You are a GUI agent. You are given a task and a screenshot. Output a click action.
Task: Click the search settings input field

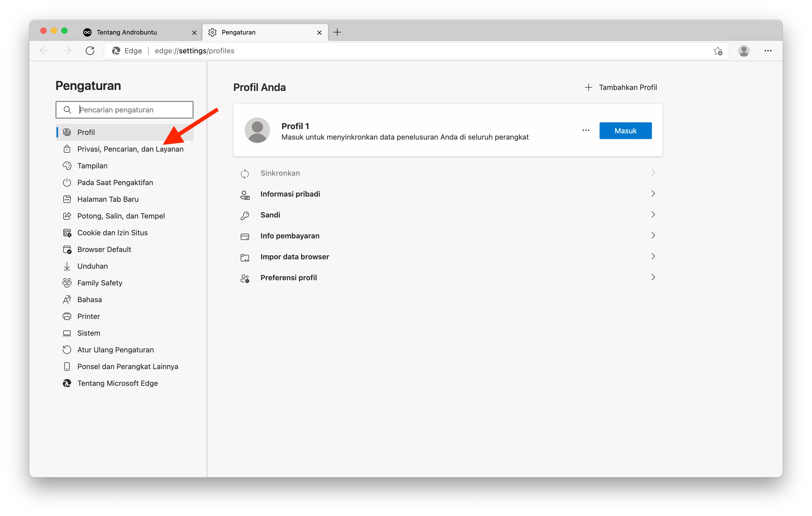[x=125, y=109]
